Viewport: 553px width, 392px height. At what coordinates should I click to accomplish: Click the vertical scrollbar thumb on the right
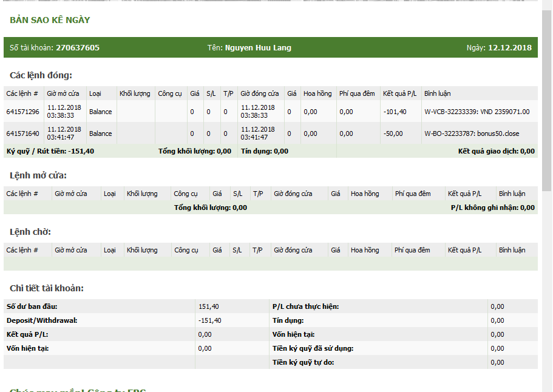(547, 101)
